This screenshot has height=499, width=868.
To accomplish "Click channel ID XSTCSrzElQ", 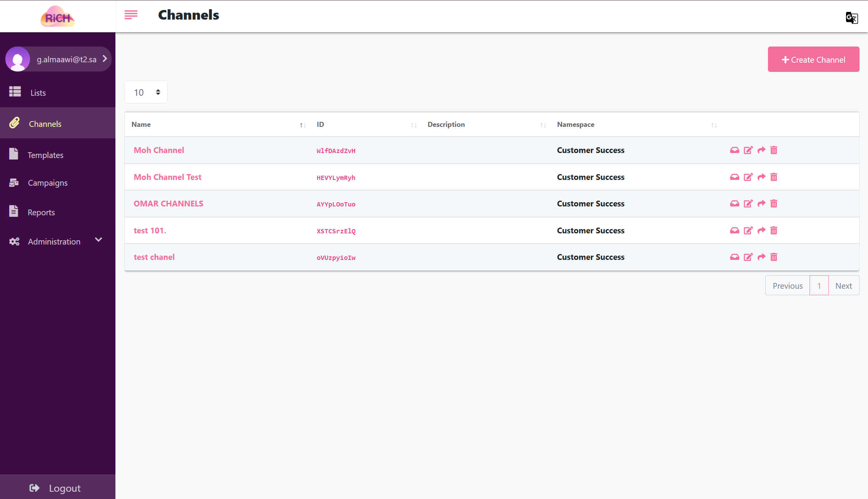I will tap(336, 231).
